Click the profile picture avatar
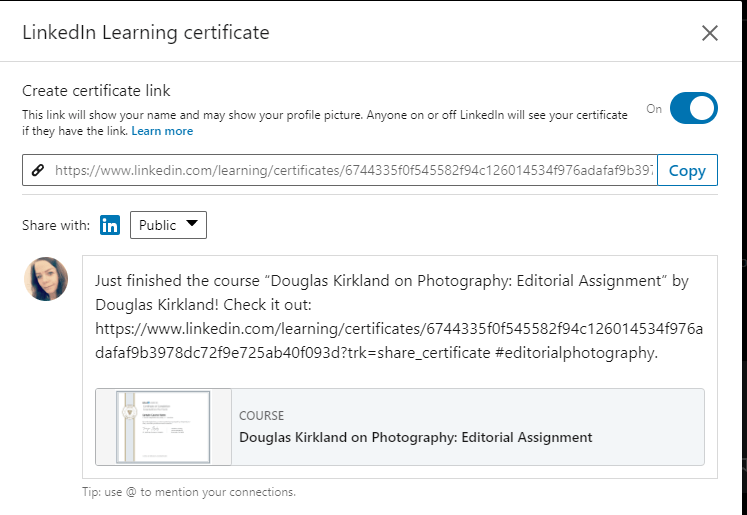Screen dimensions: 747x515 pyautogui.click(x=46, y=279)
